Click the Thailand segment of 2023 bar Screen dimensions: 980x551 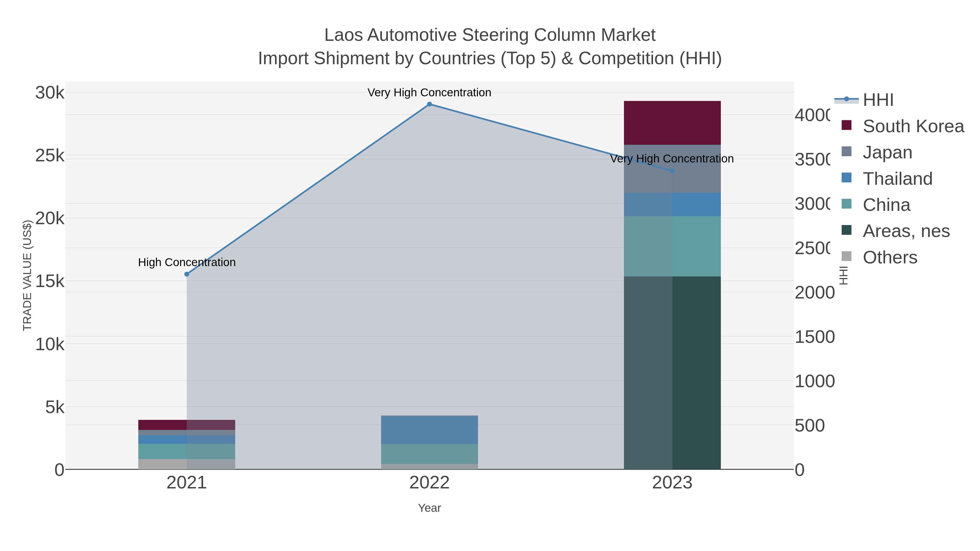pos(672,205)
